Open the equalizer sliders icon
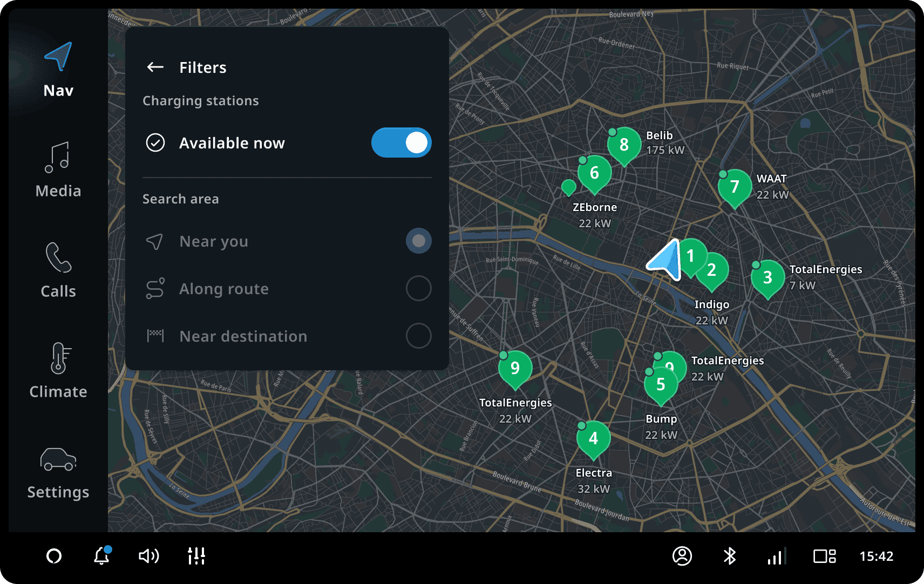Screen dimensions: 924x584 coord(196,556)
